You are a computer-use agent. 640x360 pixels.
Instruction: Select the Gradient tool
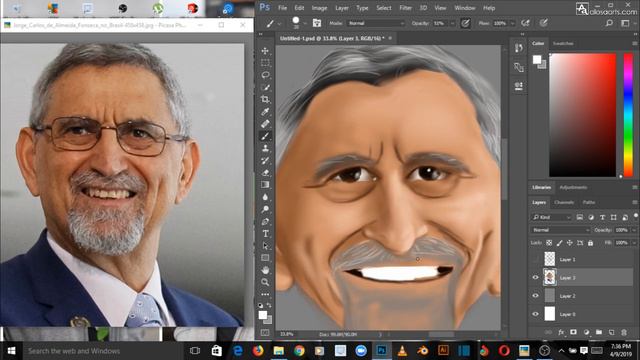(265, 184)
